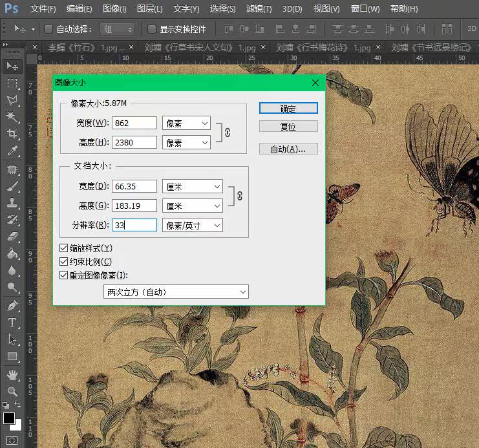This screenshot has width=479, height=448.
Task: Click document height field 183.19
Action: click(x=134, y=206)
